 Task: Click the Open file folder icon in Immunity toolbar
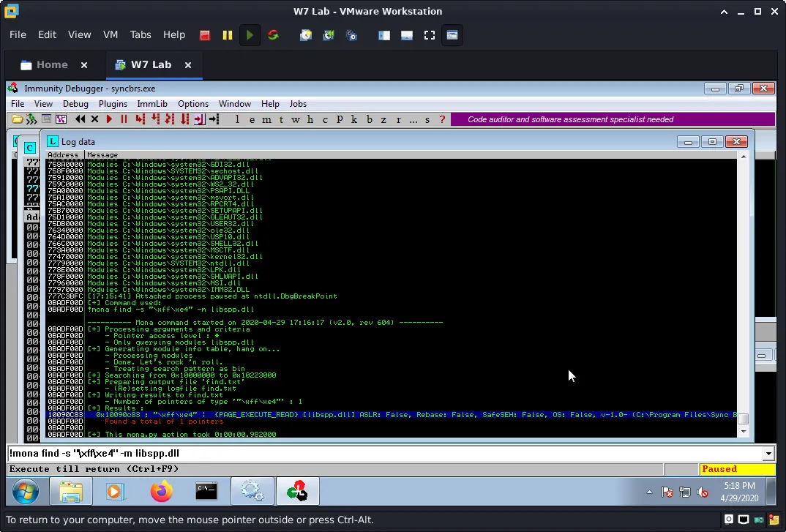(x=17, y=119)
